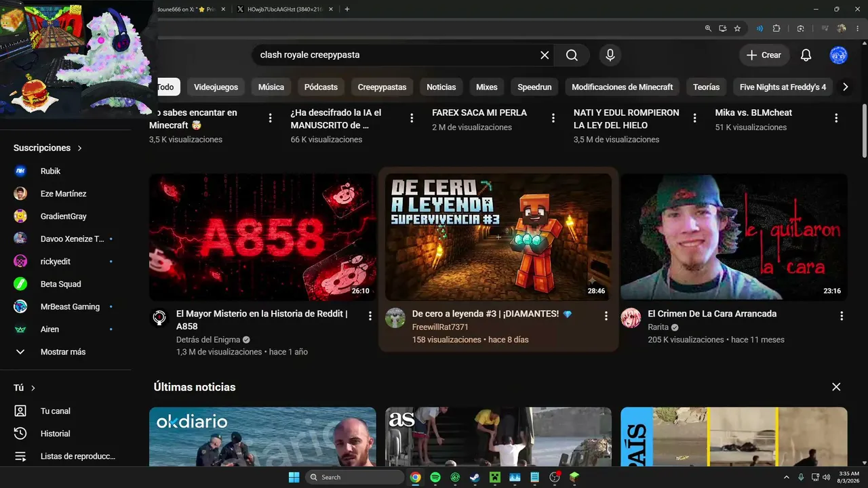Image resolution: width=868 pixels, height=488 pixels.
Task: Select the Teorías filter chip
Action: (706, 87)
